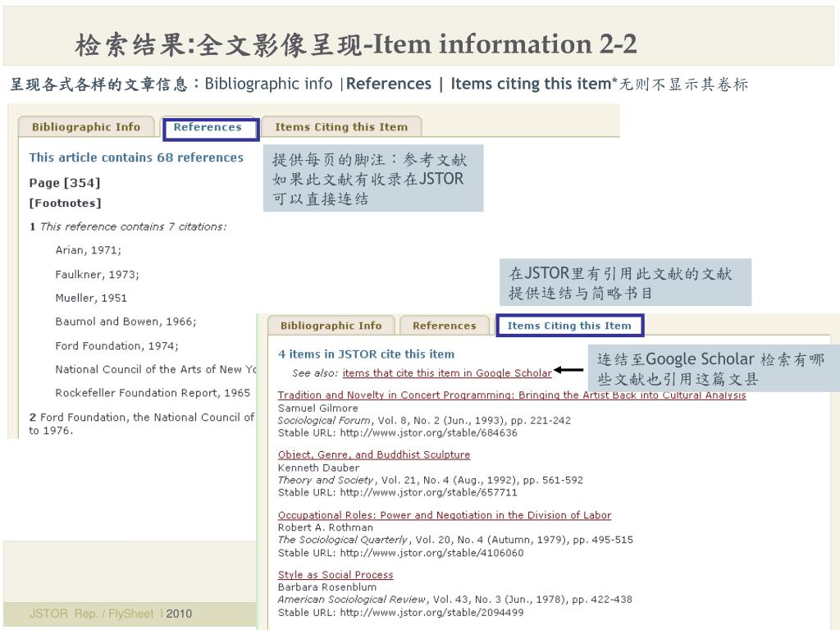Open 'Occupational Roles: Power and Negotiation' article link
This screenshot has width=840, height=630.
pyautogui.click(x=444, y=515)
